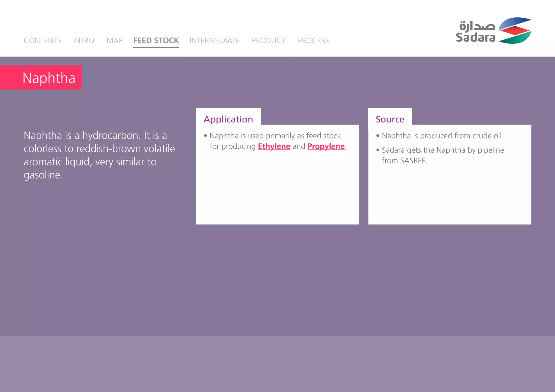Follow the Propylene hyperlink
The image size is (555, 392).
click(x=326, y=146)
